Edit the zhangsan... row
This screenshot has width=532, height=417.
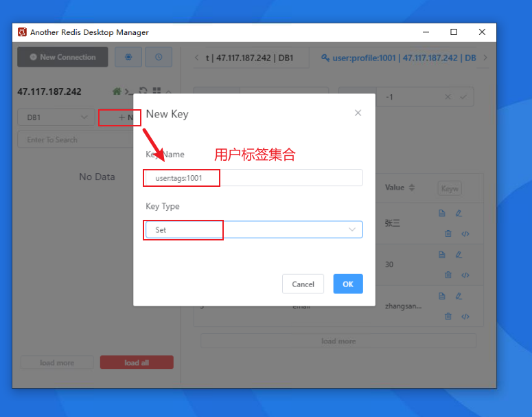coord(459,296)
